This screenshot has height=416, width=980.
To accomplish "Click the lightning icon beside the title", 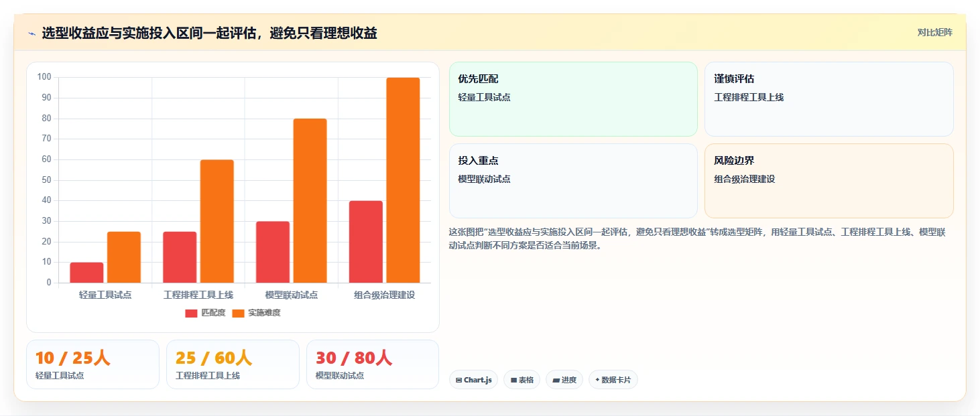I will [x=32, y=33].
